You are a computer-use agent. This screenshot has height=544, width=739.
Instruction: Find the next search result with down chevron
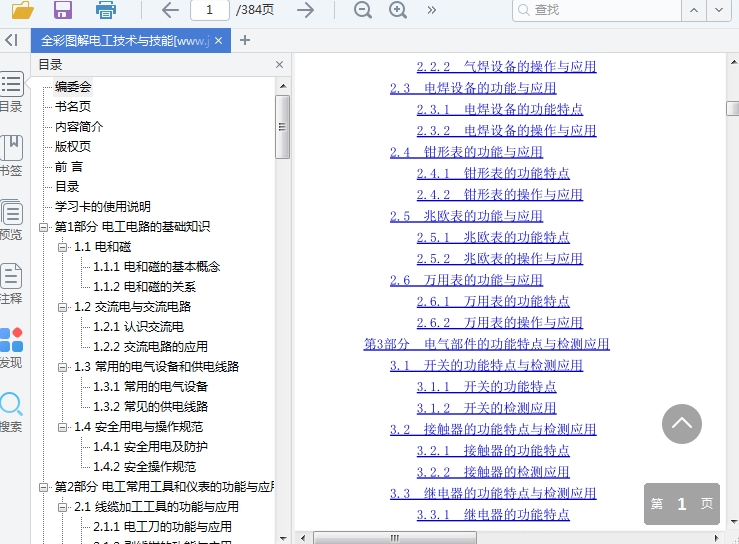point(719,10)
